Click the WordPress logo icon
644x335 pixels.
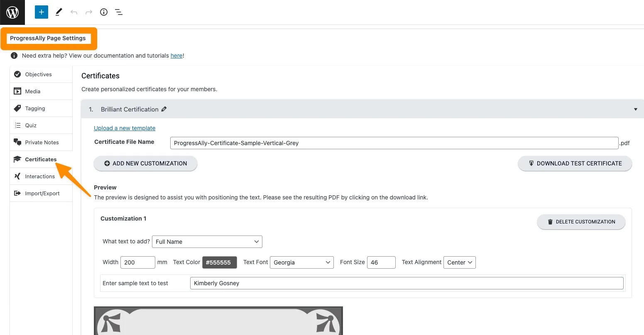[12, 12]
